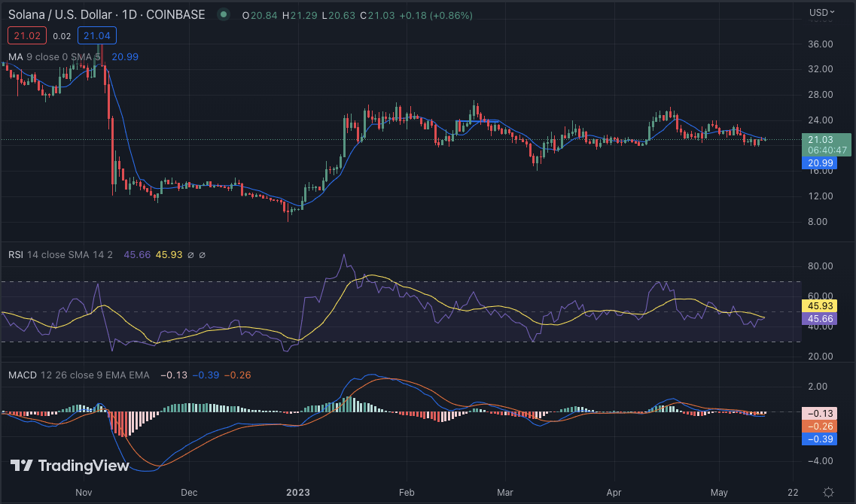The image size is (856, 504).
Task: Open the USD currency dropdown
Action: pyautogui.click(x=821, y=12)
